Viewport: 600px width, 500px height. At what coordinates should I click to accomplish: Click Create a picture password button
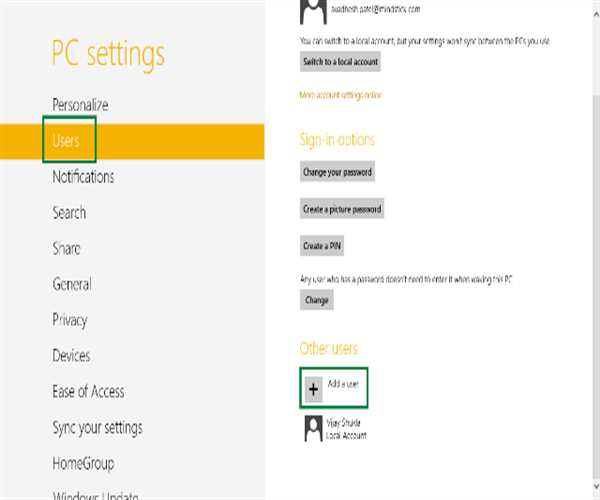tap(342, 209)
